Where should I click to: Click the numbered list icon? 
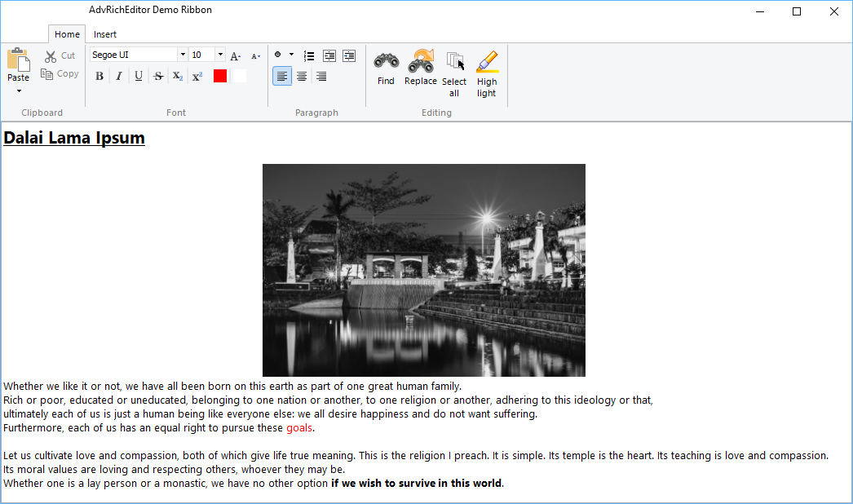(309, 55)
